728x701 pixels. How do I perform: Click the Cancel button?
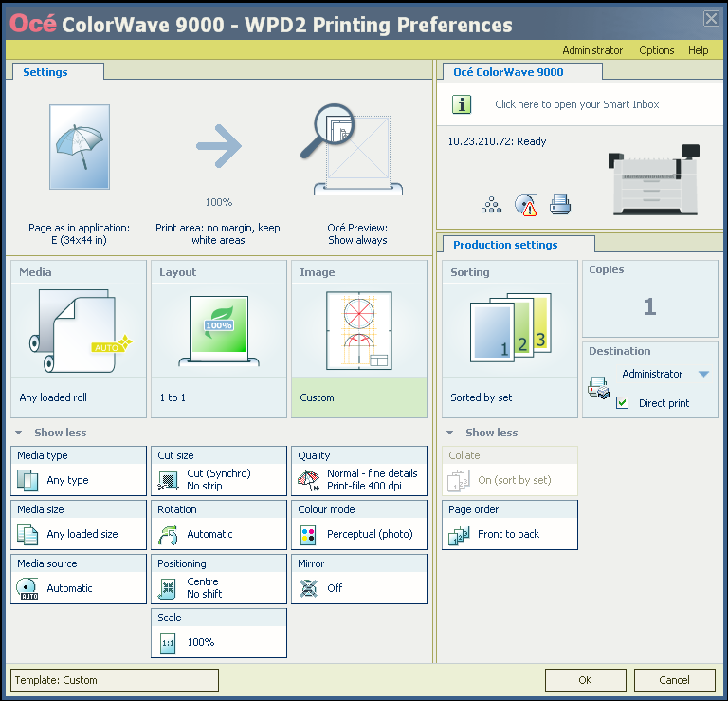coord(675,680)
